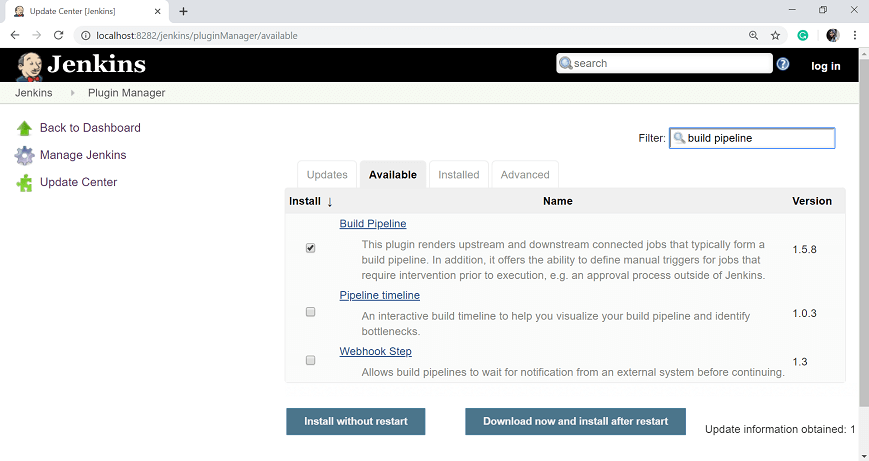
Task: Click Download now and install after restart
Action: tap(575, 422)
